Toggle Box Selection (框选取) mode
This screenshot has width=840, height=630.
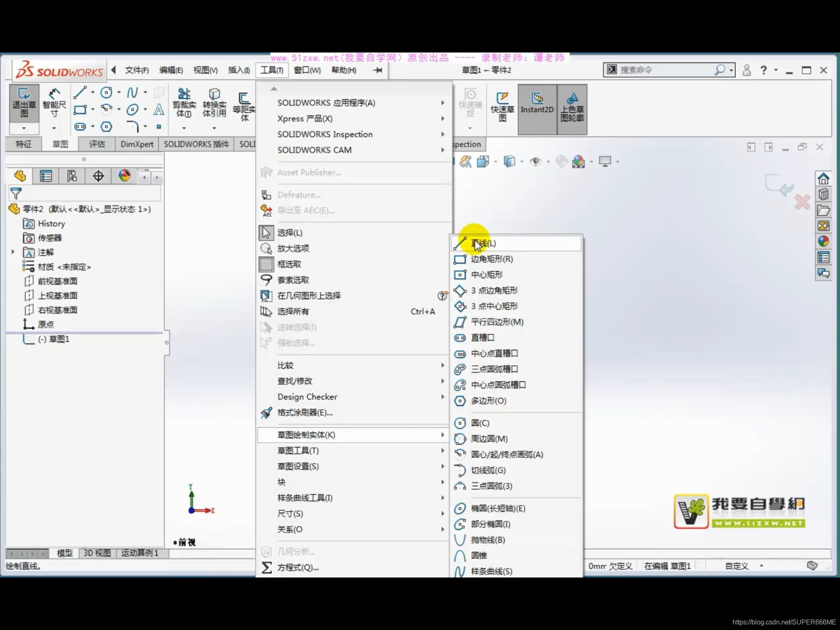289,264
